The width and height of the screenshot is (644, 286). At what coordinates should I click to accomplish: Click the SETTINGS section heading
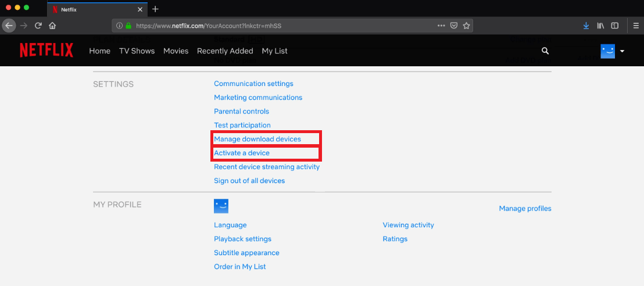[x=113, y=84]
